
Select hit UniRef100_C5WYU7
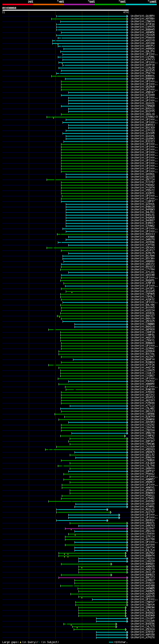click(143, 602)
